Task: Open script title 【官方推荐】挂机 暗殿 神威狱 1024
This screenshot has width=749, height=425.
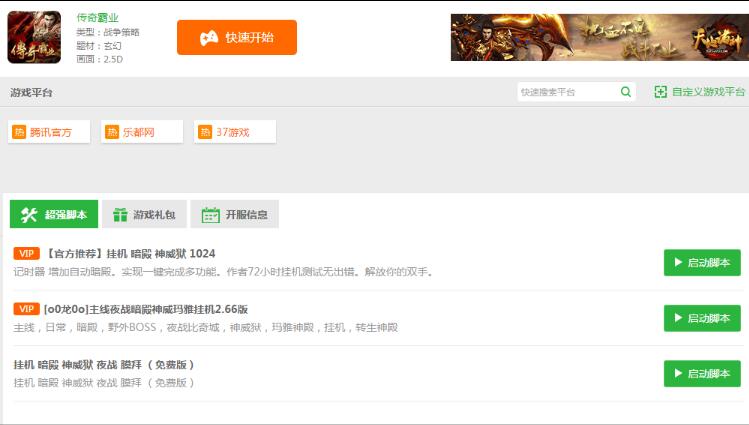Action: [x=129, y=254]
